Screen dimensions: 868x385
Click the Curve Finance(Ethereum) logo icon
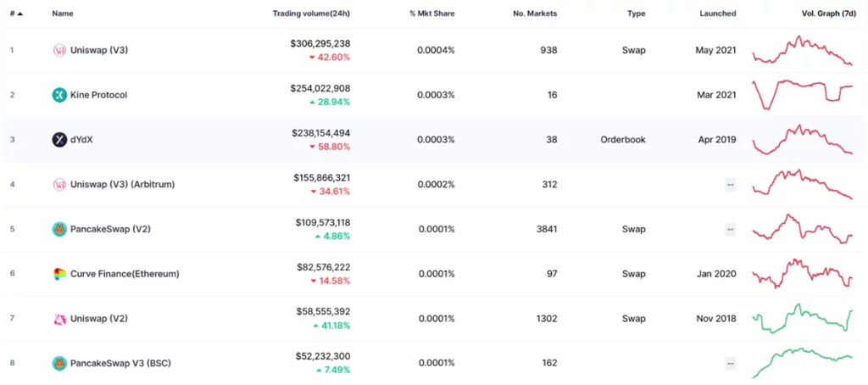59,274
